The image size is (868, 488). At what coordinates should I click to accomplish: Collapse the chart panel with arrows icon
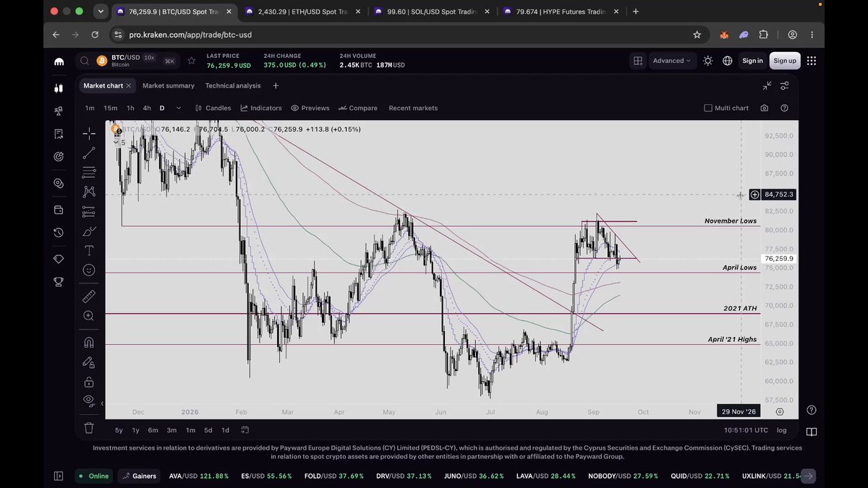pyautogui.click(x=767, y=85)
